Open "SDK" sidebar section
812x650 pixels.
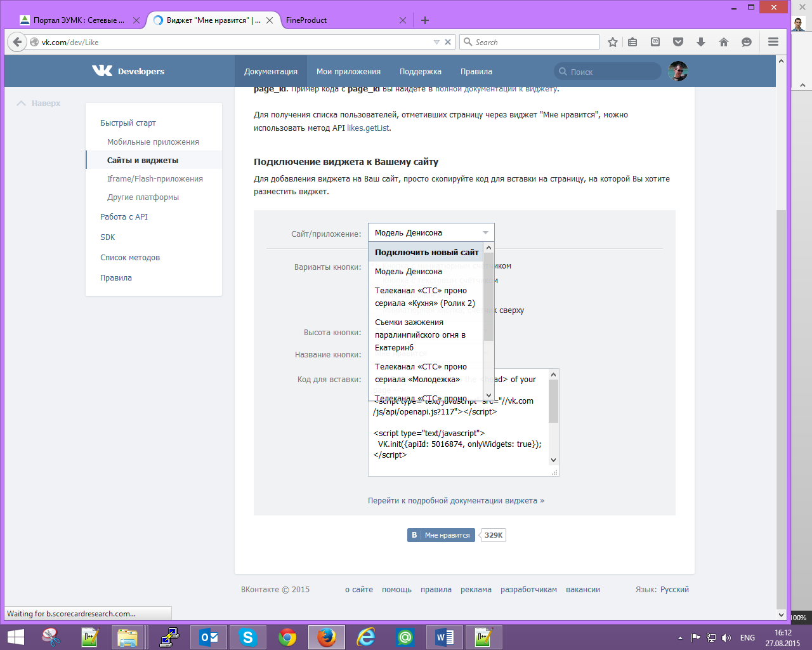tap(108, 237)
